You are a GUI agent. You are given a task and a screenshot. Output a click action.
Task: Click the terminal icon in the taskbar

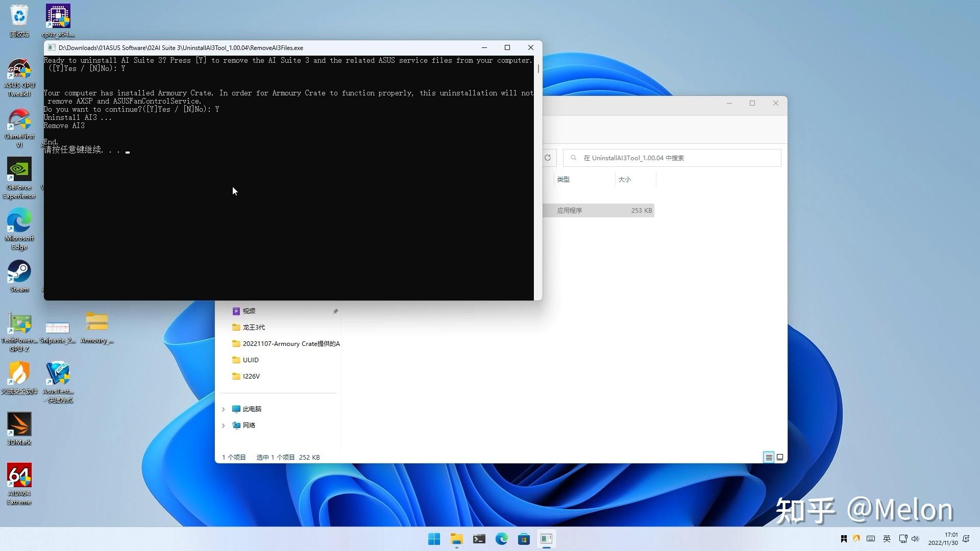point(479,539)
